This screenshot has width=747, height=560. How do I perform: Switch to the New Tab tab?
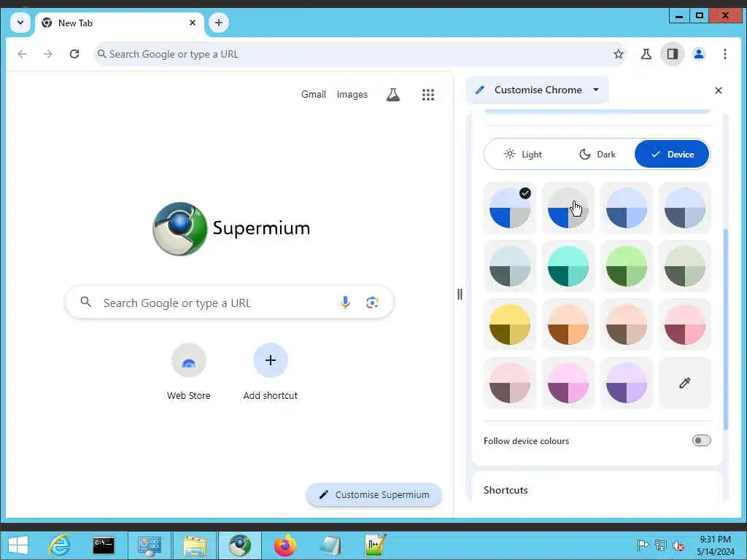coord(119,23)
